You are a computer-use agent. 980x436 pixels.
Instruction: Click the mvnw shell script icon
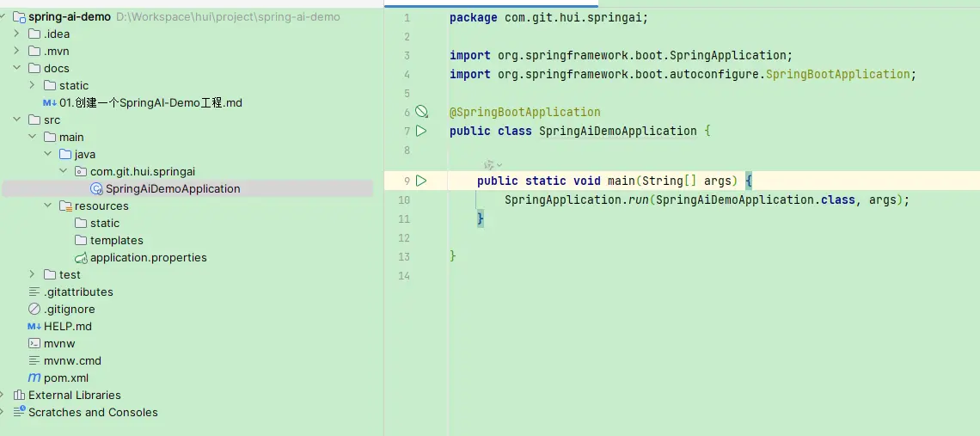click(x=34, y=343)
